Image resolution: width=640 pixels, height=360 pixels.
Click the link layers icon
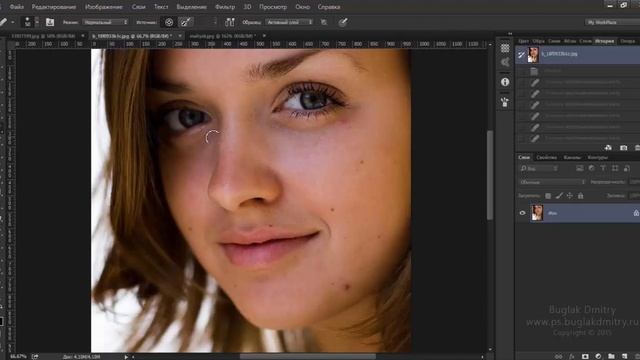tap(558, 356)
